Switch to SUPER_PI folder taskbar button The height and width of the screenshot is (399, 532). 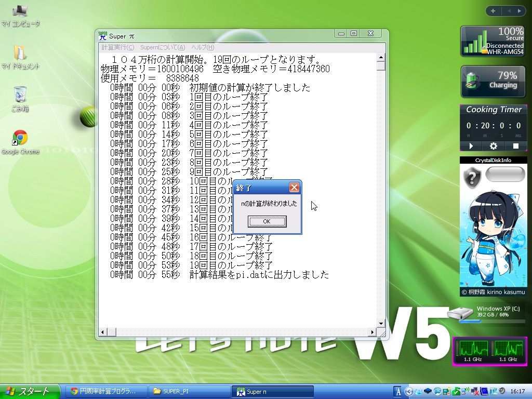click(189, 391)
